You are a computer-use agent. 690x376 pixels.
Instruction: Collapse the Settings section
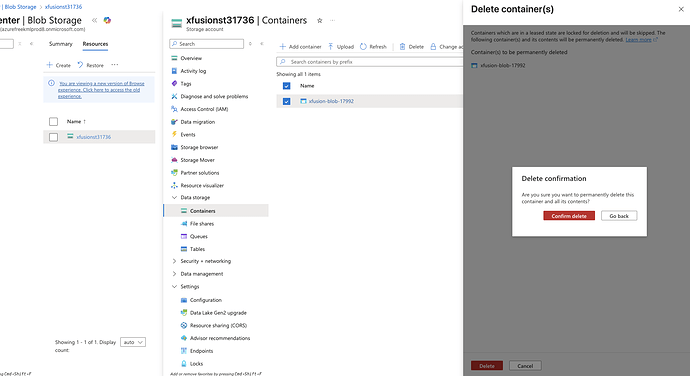pyautogui.click(x=174, y=287)
